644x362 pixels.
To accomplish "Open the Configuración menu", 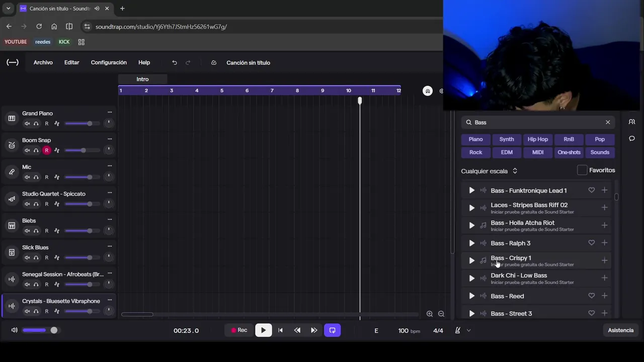I will click(x=109, y=62).
